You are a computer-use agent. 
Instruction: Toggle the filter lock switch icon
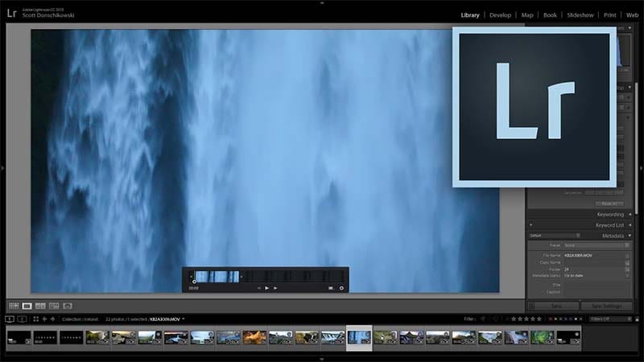tap(637, 319)
